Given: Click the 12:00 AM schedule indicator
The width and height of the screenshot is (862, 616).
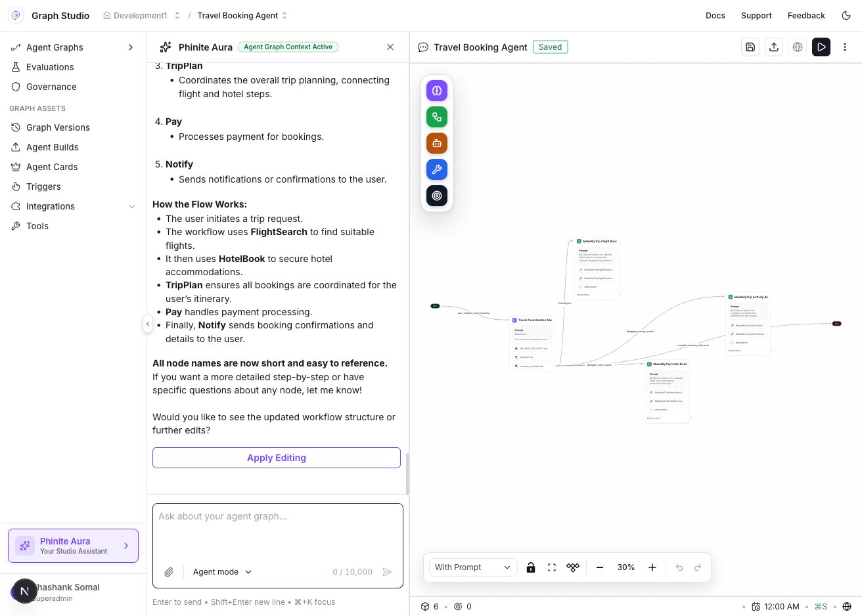Looking at the screenshot, I should click(x=775, y=607).
